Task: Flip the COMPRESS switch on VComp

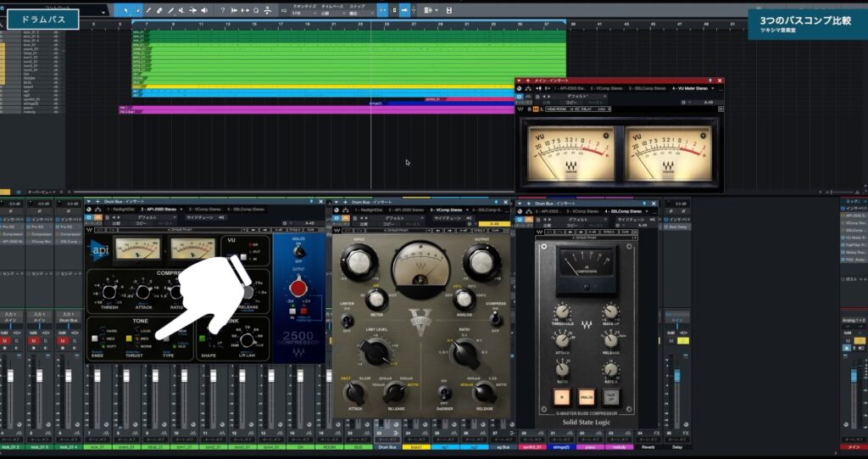Action: tap(496, 318)
